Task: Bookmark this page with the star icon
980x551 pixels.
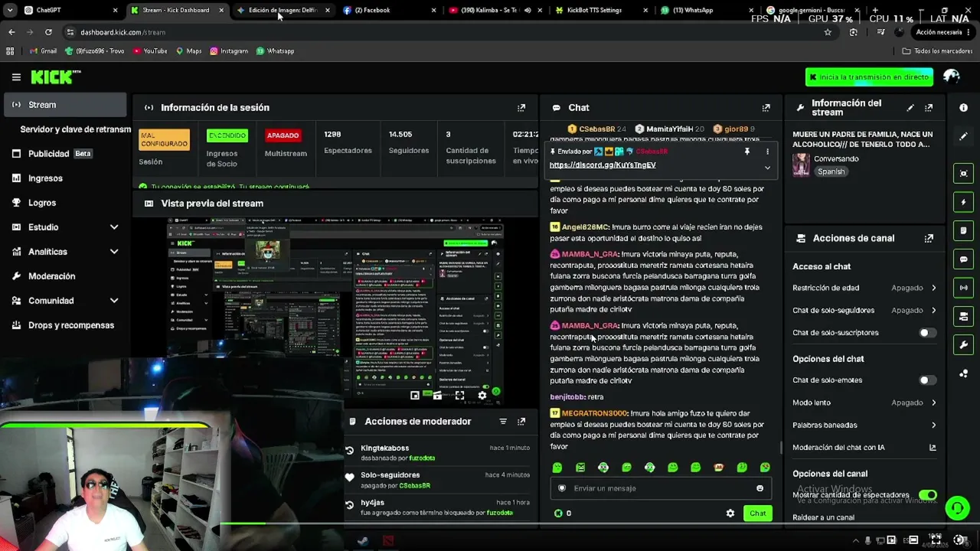Action: [828, 32]
